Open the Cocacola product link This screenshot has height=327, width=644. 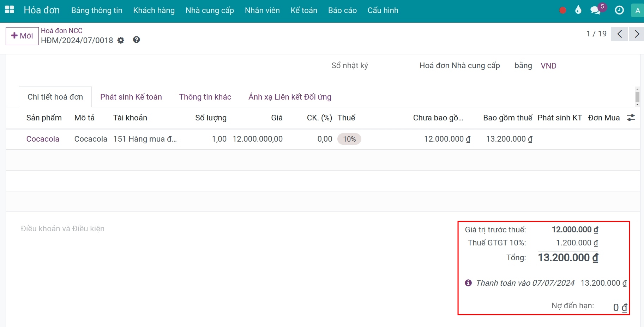pyautogui.click(x=43, y=139)
